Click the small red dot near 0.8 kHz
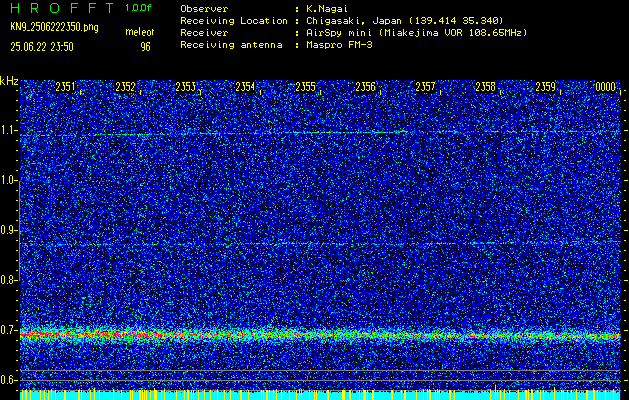This screenshot has height=400, width=629. point(495,277)
